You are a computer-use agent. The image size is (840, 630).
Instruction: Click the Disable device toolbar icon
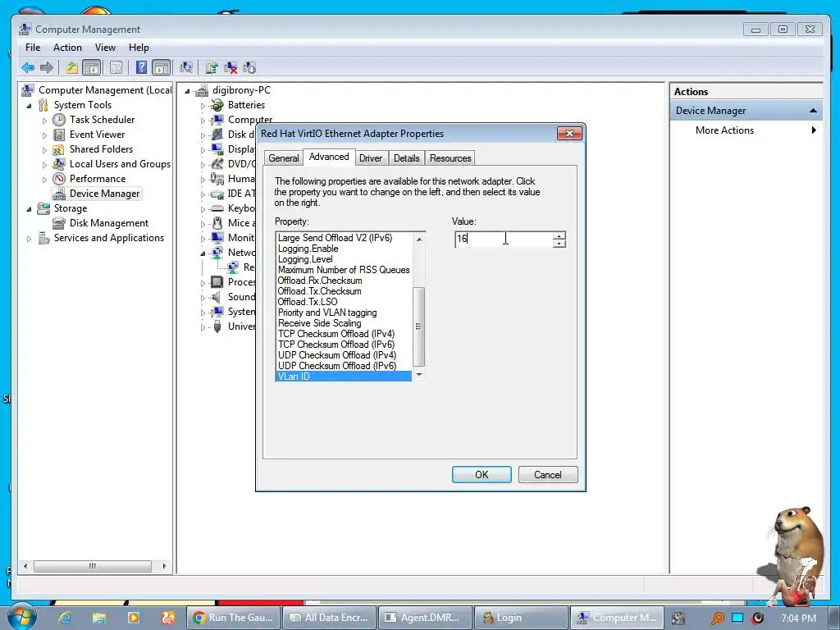coord(249,67)
